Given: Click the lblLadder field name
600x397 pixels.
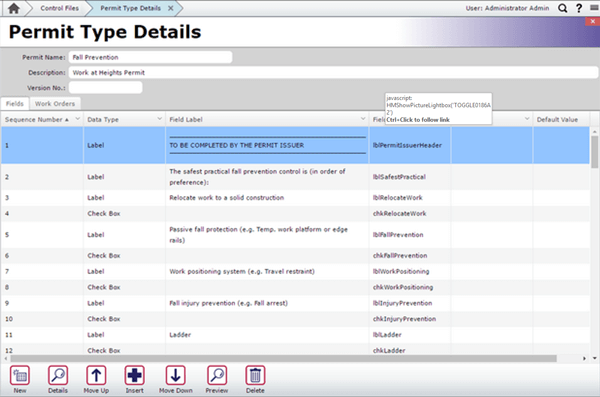Looking at the screenshot, I should click(387, 335).
